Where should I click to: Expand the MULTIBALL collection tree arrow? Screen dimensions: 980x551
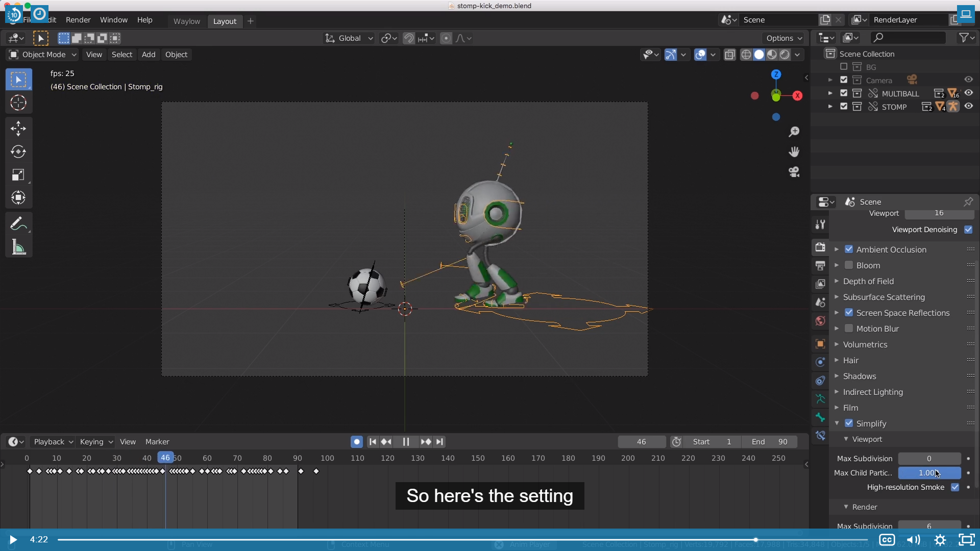[830, 93]
